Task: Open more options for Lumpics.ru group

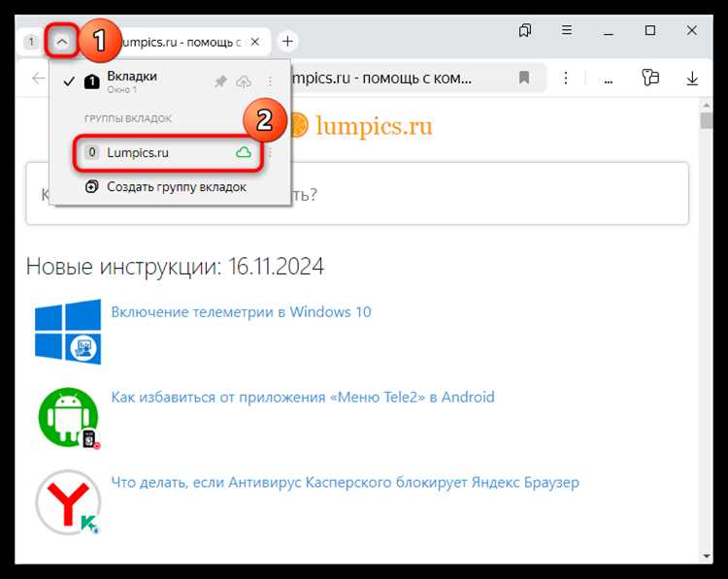Action: (270, 152)
